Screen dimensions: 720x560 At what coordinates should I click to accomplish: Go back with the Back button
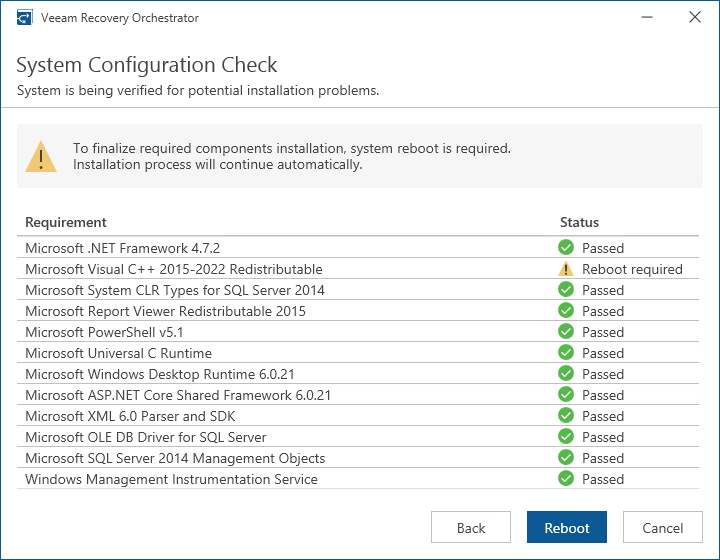pyautogui.click(x=471, y=528)
